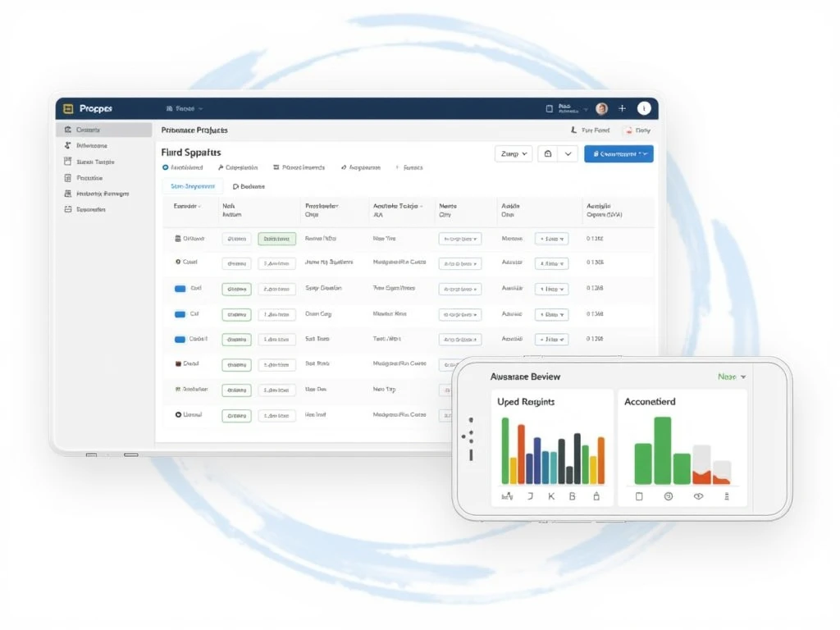Open the Zurgp dropdown
840x630 pixels.
514,153
